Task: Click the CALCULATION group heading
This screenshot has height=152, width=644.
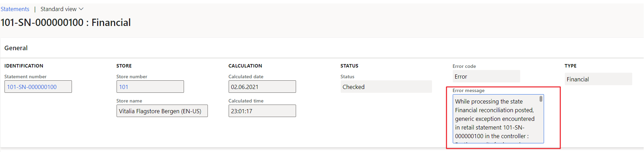Action: click(x=245, y=66)
